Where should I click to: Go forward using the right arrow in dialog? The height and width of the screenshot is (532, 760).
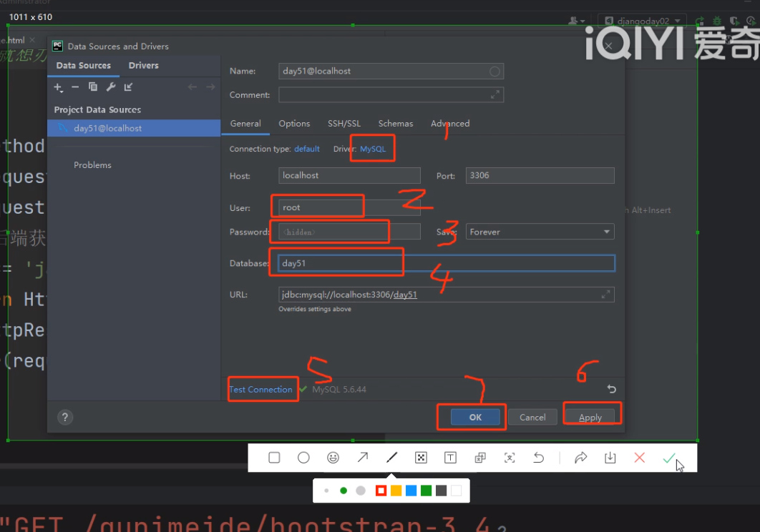[x=210, y=87]
